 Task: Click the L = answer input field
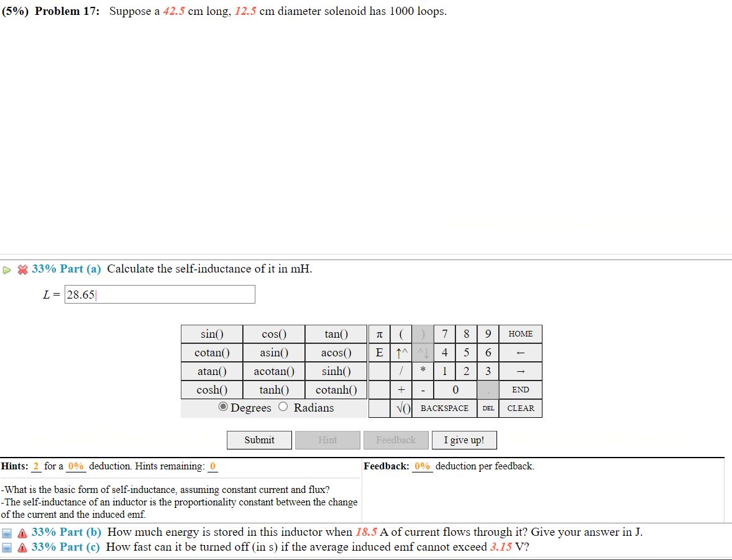point(159,294)
